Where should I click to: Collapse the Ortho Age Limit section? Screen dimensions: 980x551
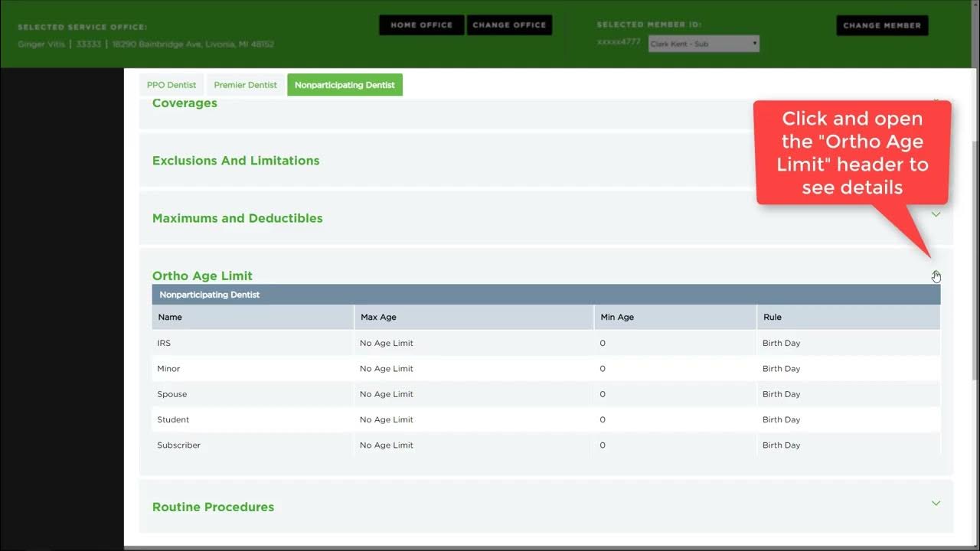[x=936, y=275]
